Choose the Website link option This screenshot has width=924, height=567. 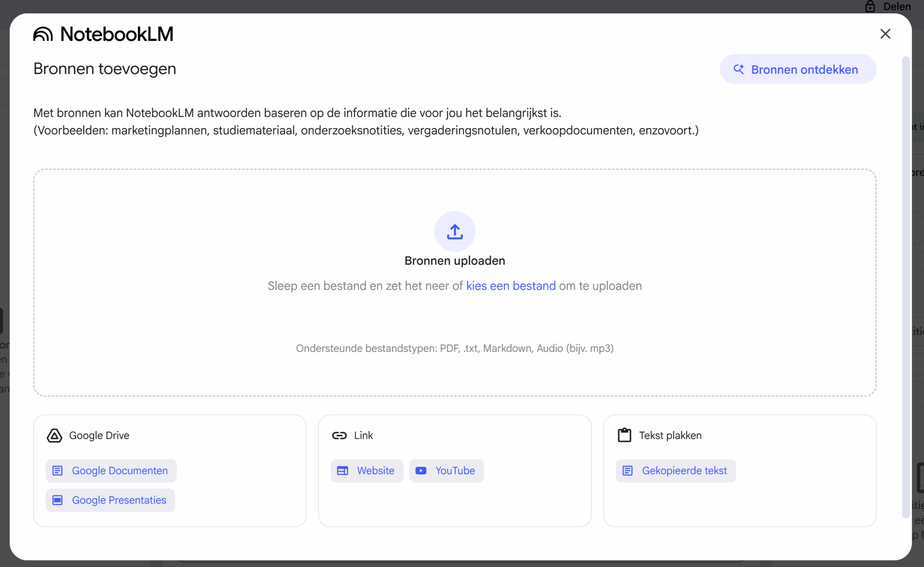point(366,471)
